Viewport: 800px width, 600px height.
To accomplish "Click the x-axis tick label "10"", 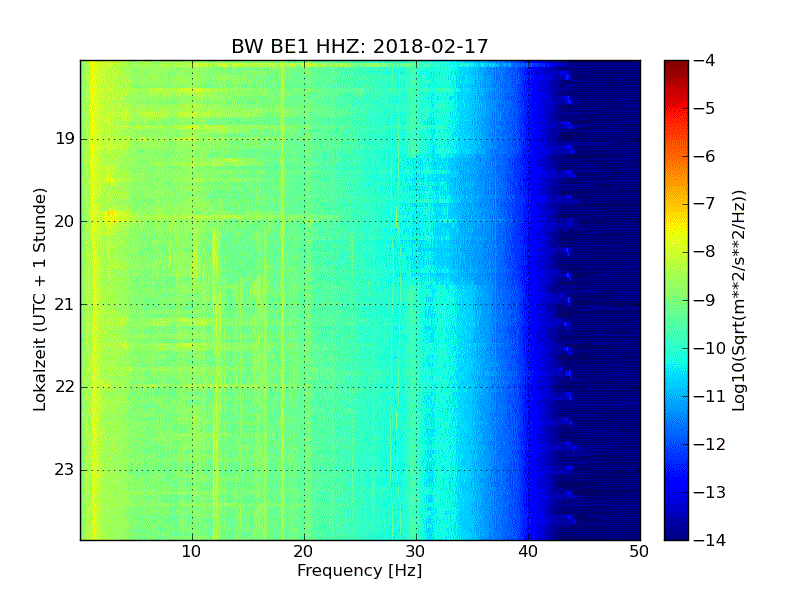I will 192,552.
